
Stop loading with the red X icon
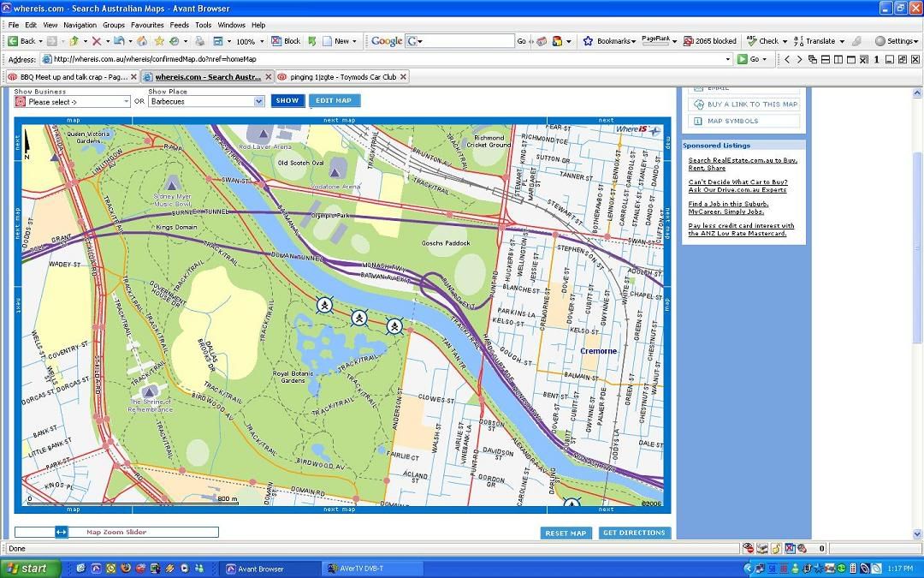click(x=96, y=41)
